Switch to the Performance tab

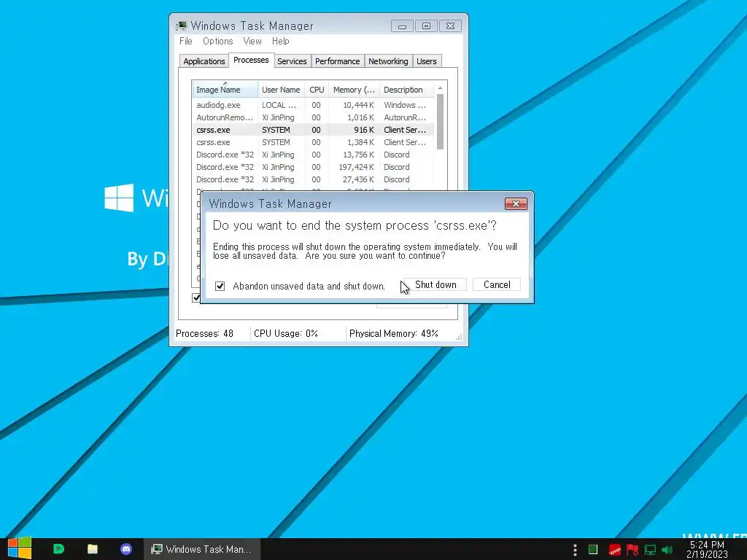click(337, 61)
